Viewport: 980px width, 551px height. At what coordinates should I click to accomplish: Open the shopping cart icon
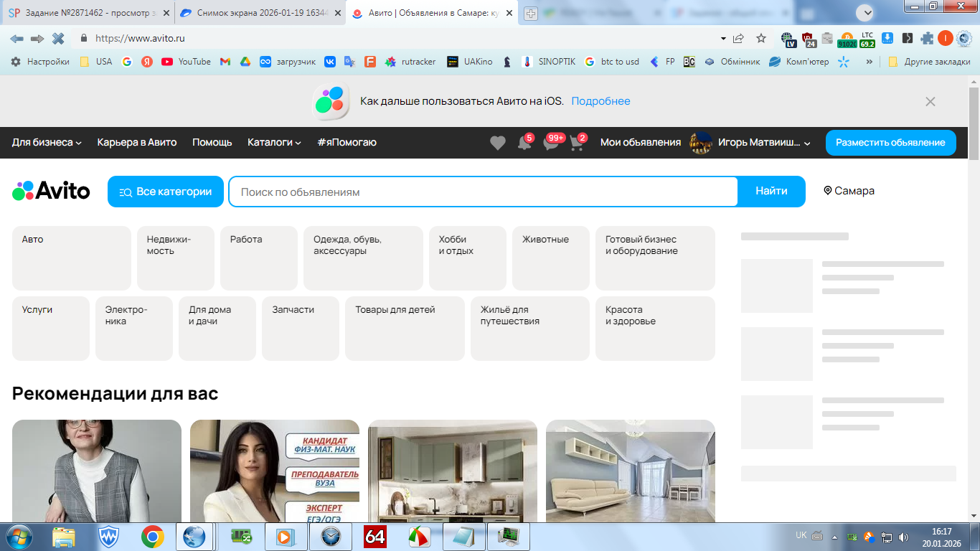[x=578, y=142]
